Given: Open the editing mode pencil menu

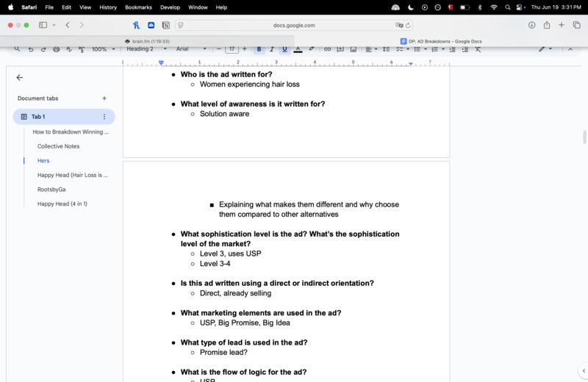Looking at the screenshot, I should 545,49.
